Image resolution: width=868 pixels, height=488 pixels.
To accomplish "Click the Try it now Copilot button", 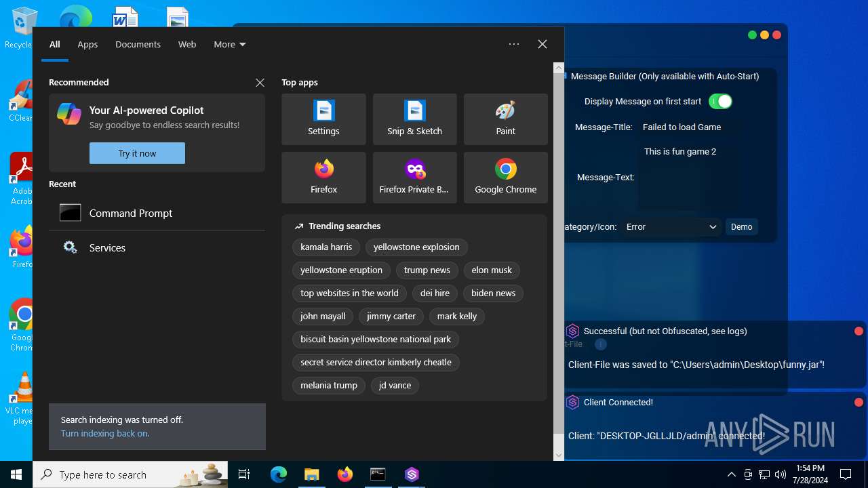I will [137, 153].
